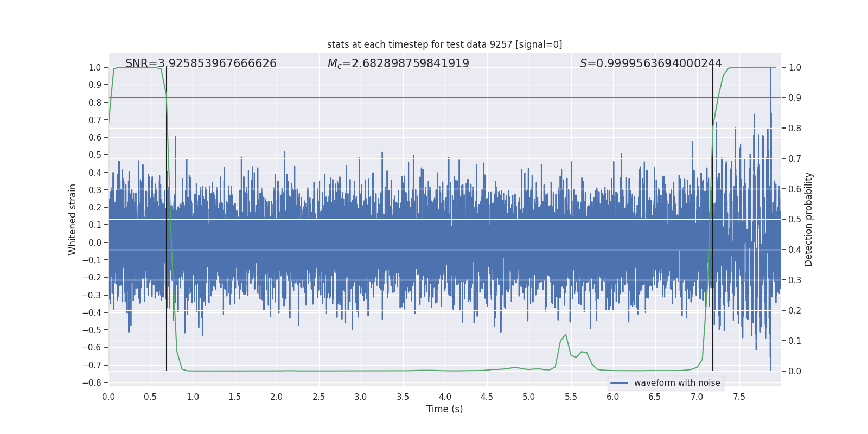868x434 pixels.
Task: Click the blue line sample in the legend
Action: [x=620, y=383]
